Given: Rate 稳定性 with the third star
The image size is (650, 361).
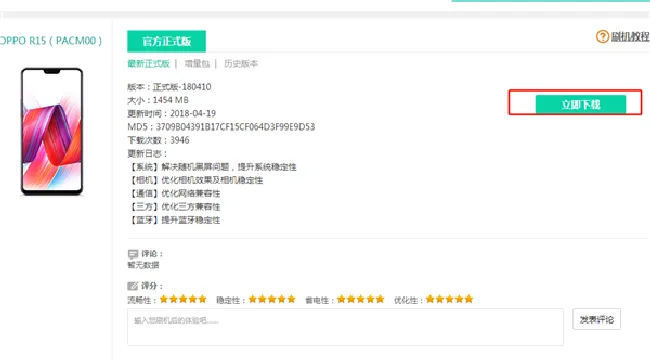Looking at the screenshot, I should (272, 299).
